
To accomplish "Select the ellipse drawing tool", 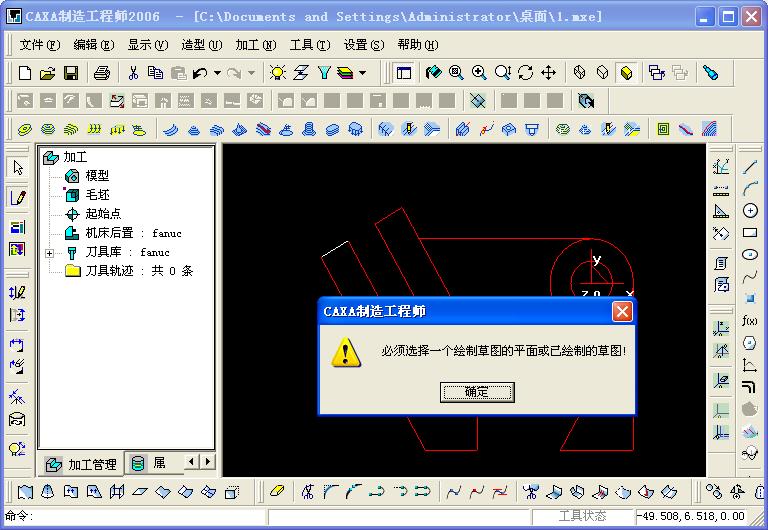I will (750, 255).
